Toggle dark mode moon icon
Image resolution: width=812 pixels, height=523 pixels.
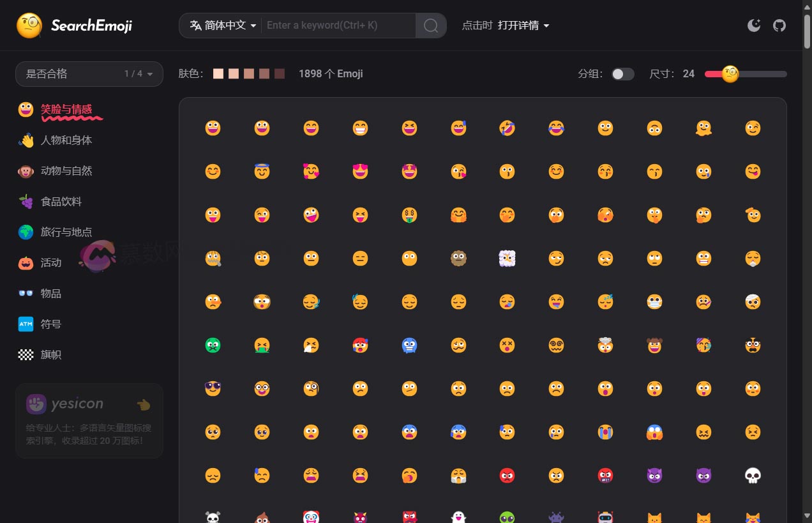pos(754,26)
